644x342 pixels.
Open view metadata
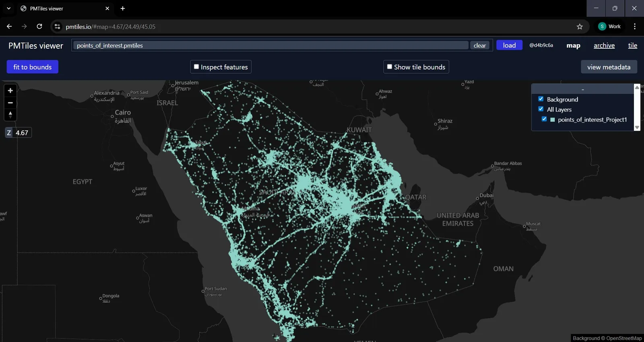[x=609, y=67]
